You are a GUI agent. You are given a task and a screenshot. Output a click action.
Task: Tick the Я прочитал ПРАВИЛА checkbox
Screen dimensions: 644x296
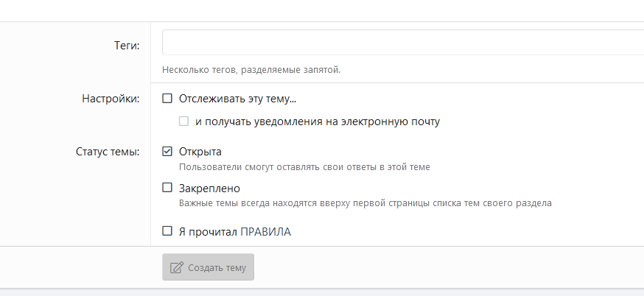(x=167, y=231)
